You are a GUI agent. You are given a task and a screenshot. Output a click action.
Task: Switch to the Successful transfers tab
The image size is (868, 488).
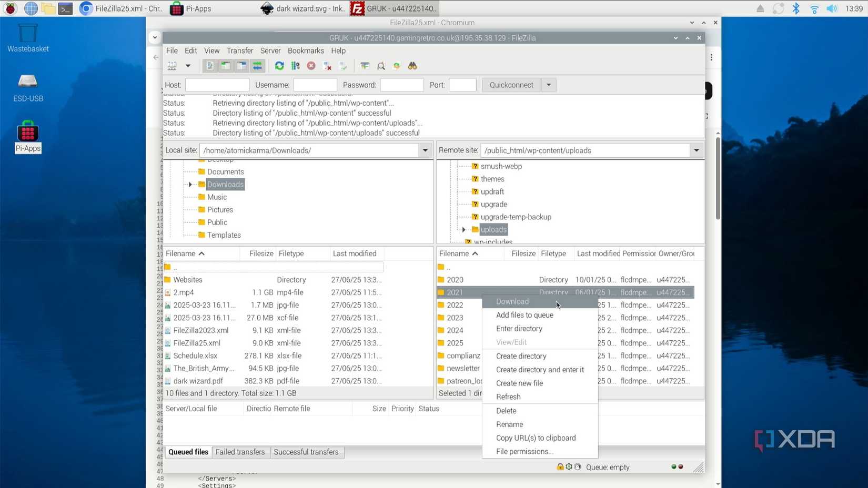click(306, 452)
